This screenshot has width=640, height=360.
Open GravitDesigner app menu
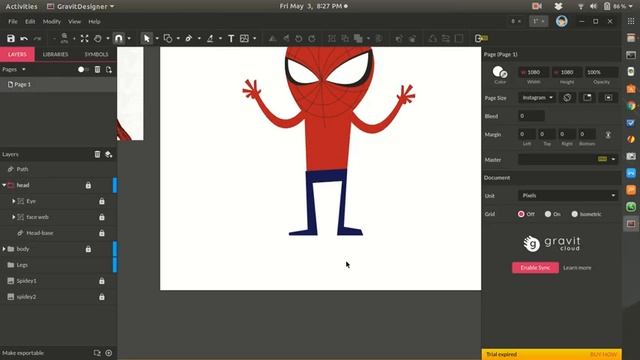[80, 7]
